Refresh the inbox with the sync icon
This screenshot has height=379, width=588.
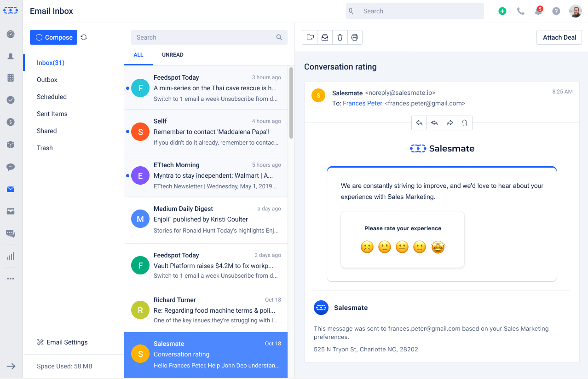coord(84,37)
